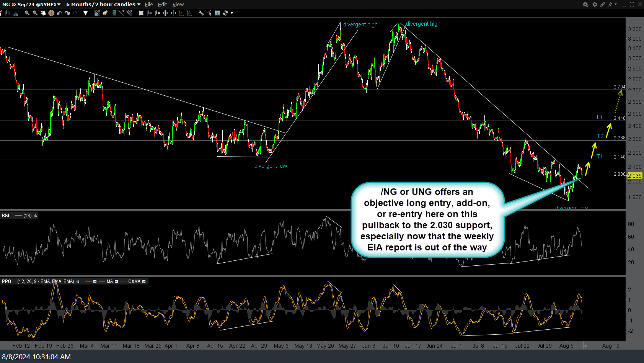The width and height of the screenshot is (644, 363).
Task: Click the zoom in magnifier tool
Action: coord(27,13)
